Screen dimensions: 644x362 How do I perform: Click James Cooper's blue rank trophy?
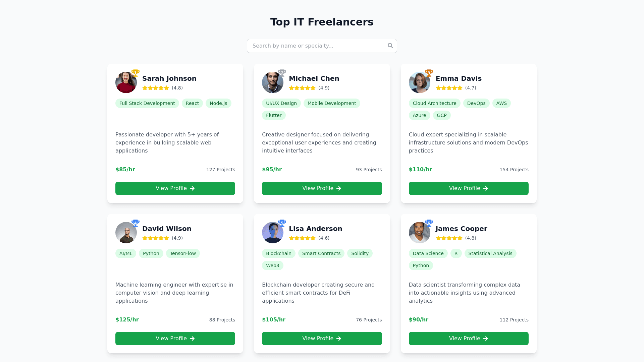click(429, 223)
